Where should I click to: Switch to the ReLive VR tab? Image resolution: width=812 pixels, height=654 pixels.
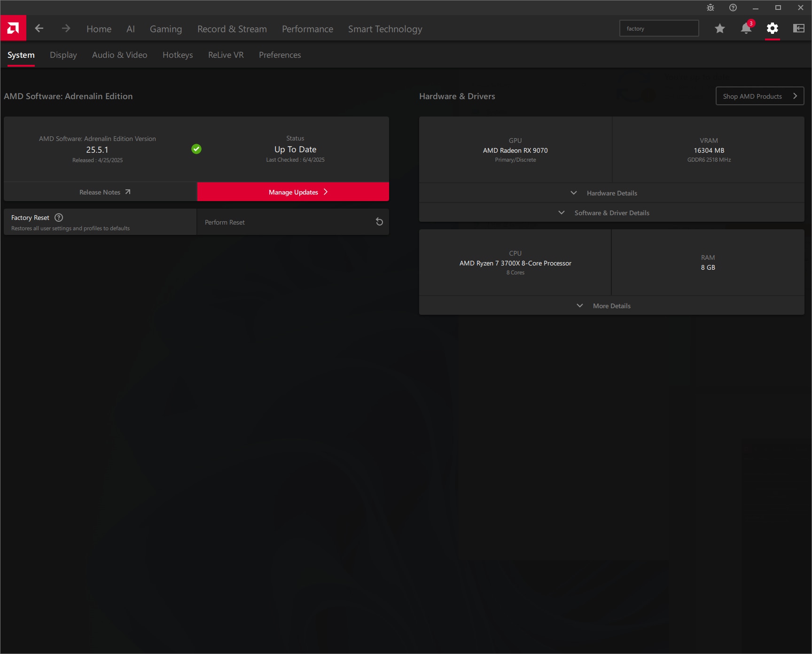[x=226, y=55]
